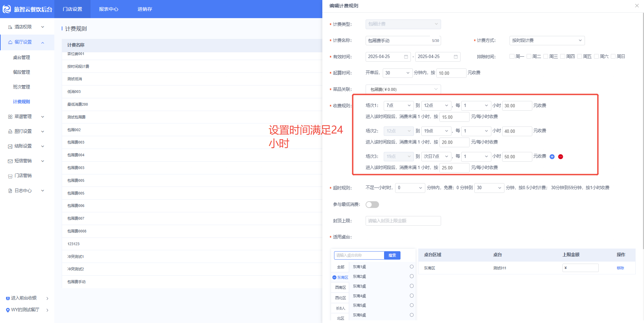Select the 包厢费0008 rule row
Screen dimensions: 644x323
tap(192, 231)
